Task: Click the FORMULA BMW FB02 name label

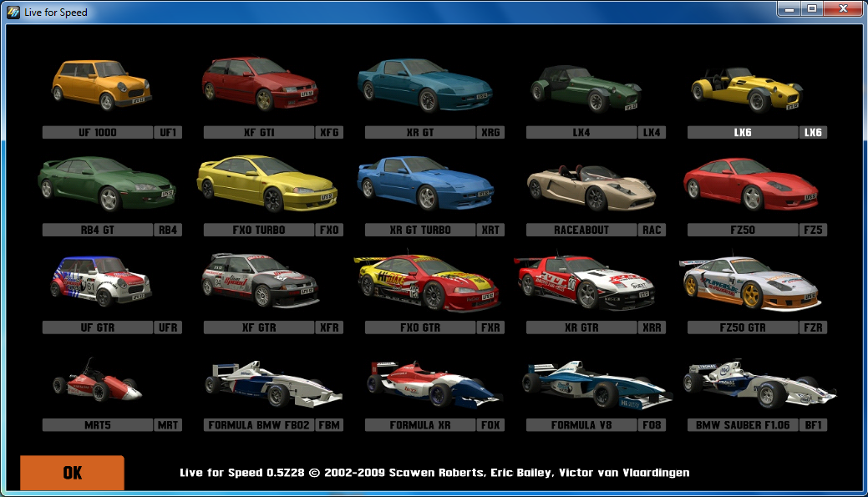Action: pyautogui.click(x=259, y=425)
